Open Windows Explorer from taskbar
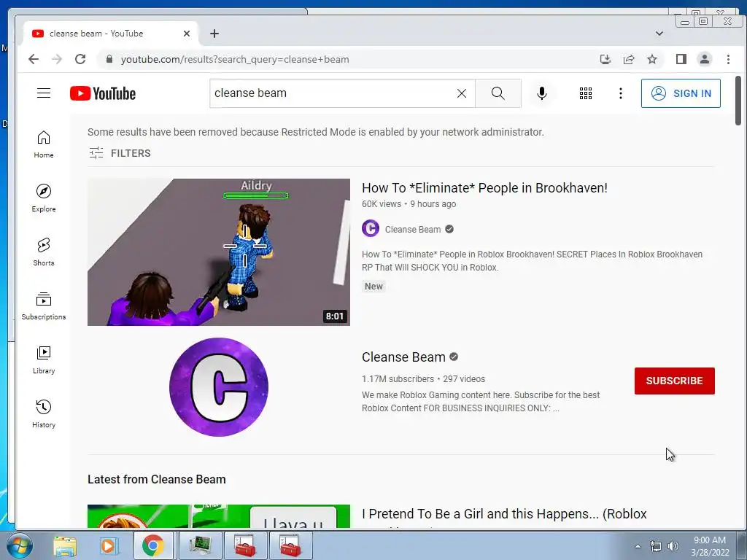Screen dimensions: 747x560 coord(65,545)
